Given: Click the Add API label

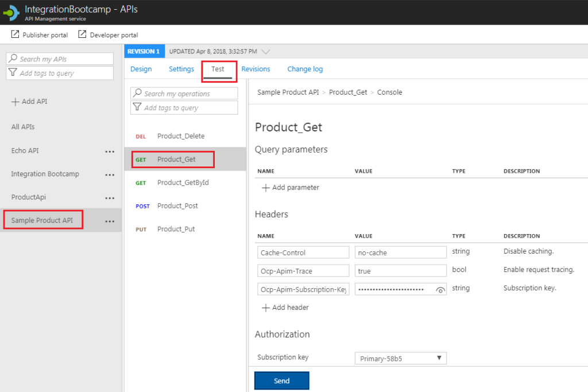Looking at the screenshot, I should click(x=34, y=101).
